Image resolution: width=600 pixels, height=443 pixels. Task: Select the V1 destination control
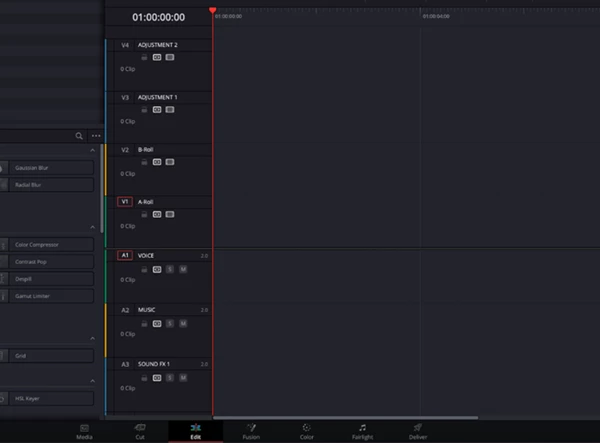click(125, 202)
